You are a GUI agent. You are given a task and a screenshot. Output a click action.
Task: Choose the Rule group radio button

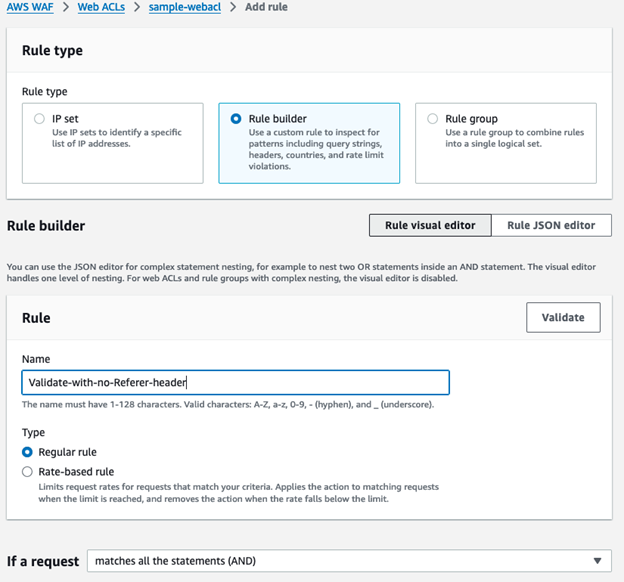433,119
